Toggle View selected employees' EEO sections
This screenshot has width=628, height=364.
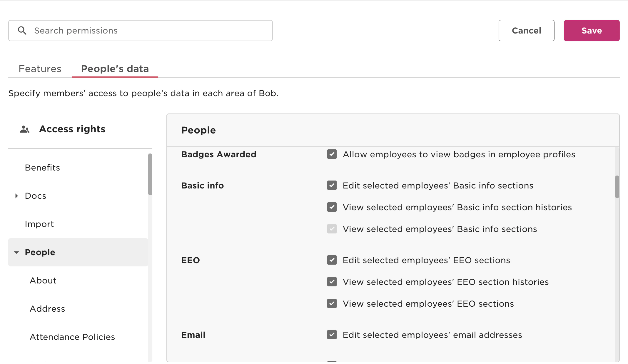(332, 304)
